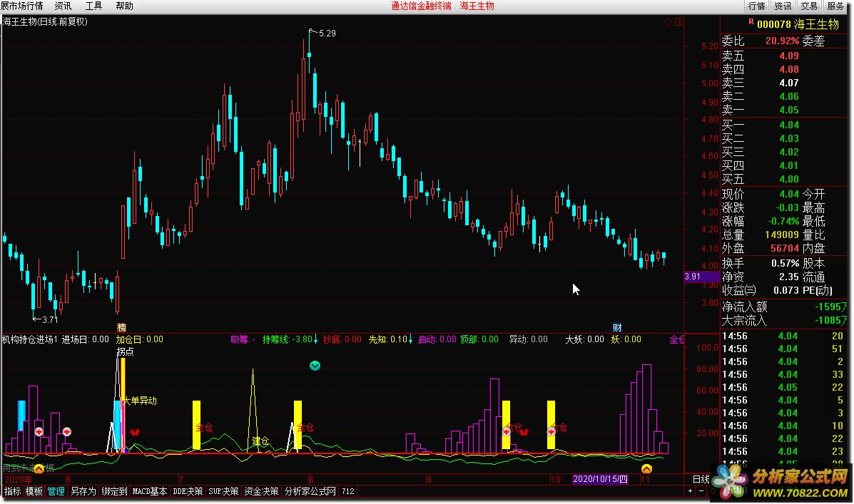Screen dimensions: 854x504
Task: Click the 委比 20.92% value
Action: [x=782, y=41]
